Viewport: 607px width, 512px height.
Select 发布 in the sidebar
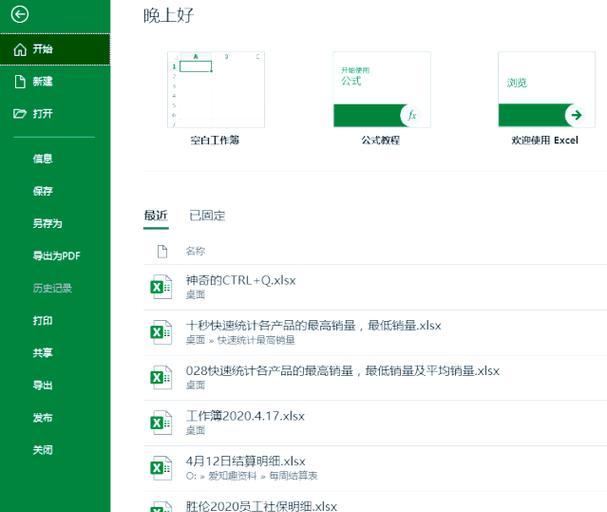pyautogui.click(x=43, y=418)
